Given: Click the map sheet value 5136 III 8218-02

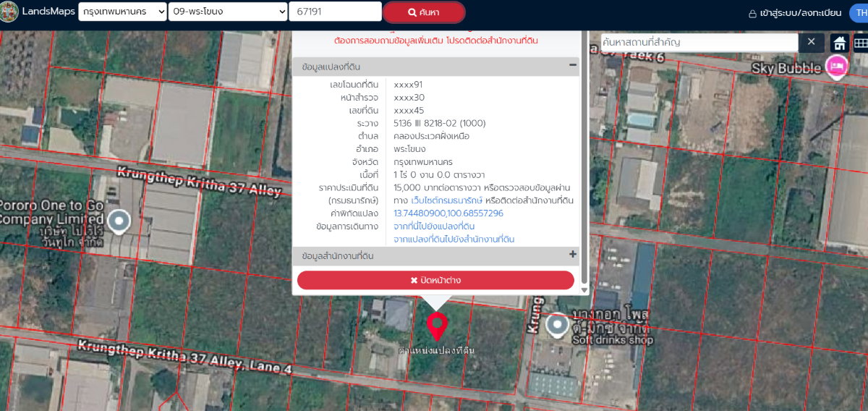Looking at the screenshot, I should 440,123.
